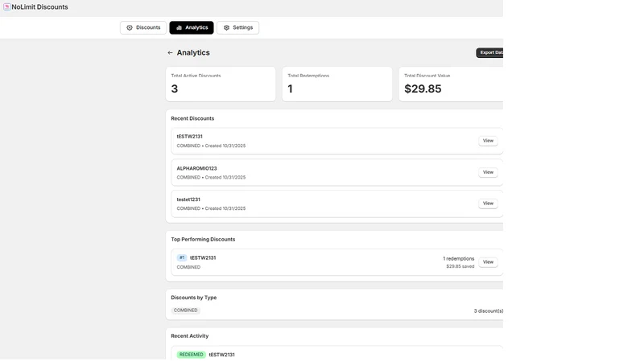Image resolution: width=644 pixels, height=362 pixels.
Task: Go back using the arrow beside Analytics
Action: pyautogui.click(x=170, y=53)
